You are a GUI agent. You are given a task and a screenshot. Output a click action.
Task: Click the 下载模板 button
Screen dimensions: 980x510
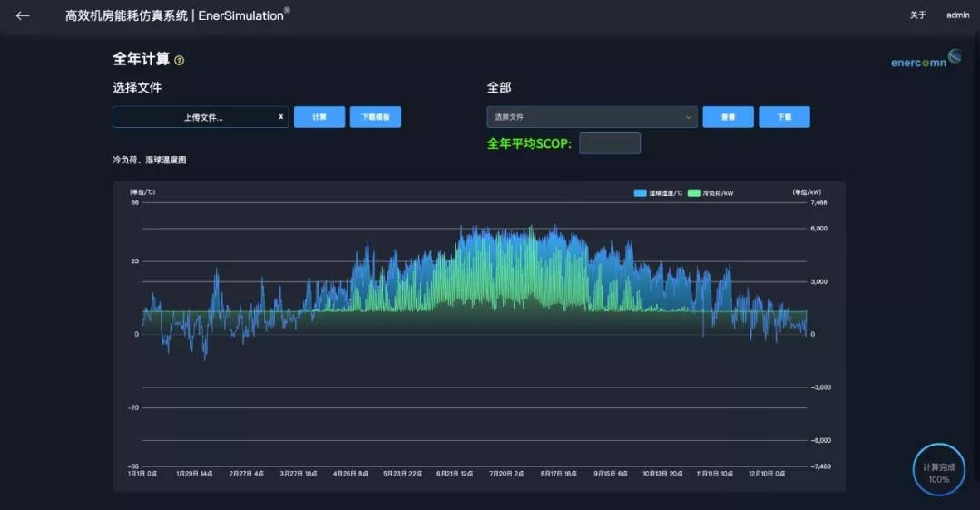click(x=375, y=117)
